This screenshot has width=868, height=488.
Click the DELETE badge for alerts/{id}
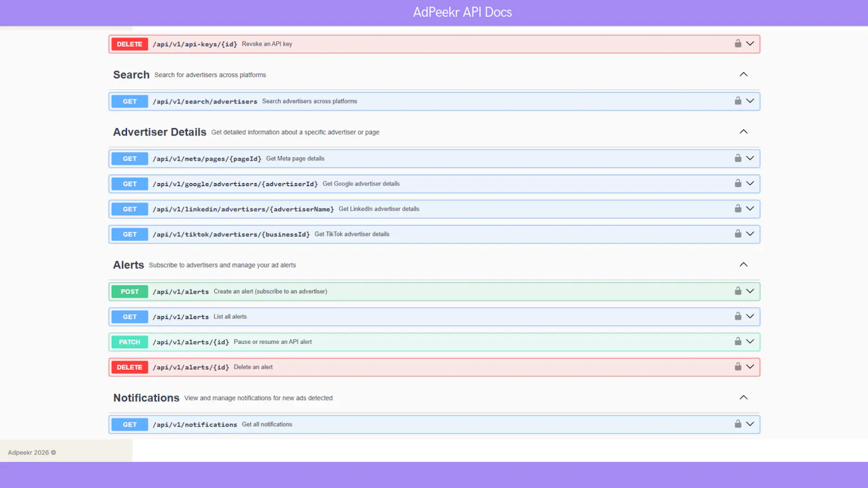tap(130, 367)
